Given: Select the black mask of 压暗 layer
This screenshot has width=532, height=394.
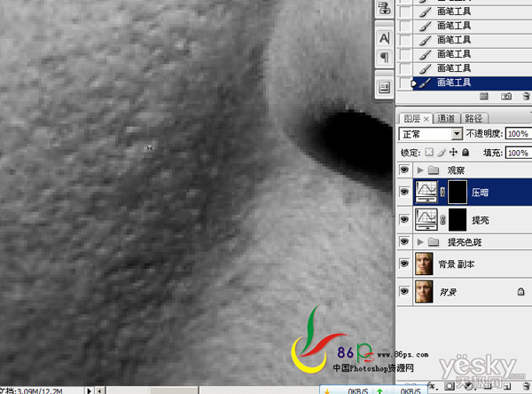Looking at the screenshot, I should [x=458, y=192].
